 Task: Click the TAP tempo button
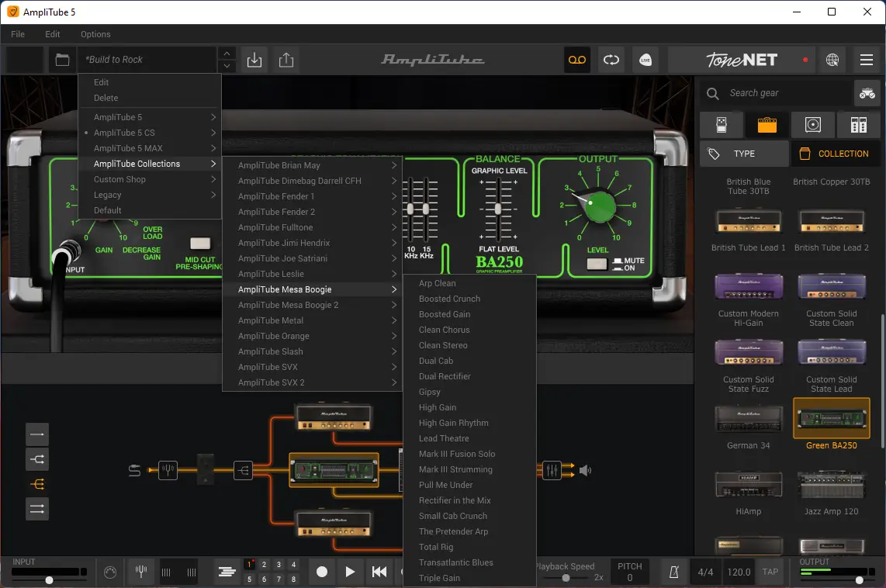(770, 572)
